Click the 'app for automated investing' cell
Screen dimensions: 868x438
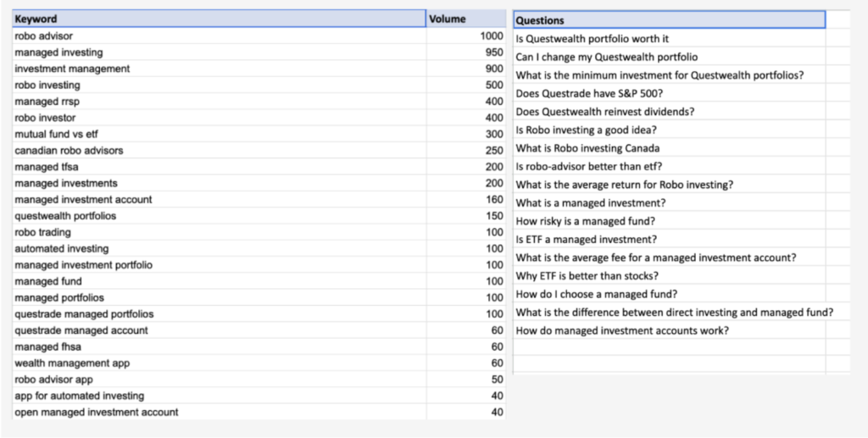[x=220, y=396]
